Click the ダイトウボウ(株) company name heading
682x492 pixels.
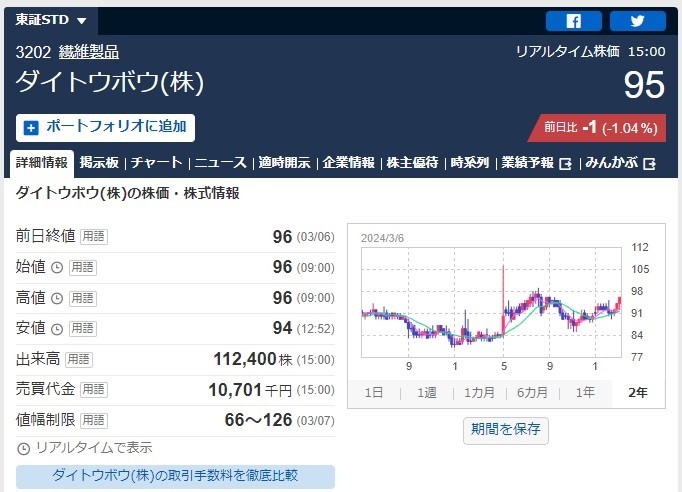click(x=110, y=82)
